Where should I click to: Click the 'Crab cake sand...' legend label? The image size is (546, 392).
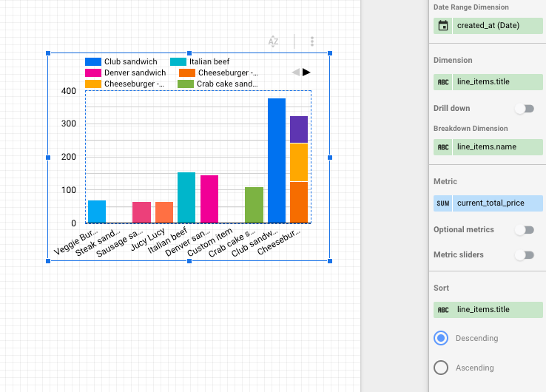click(227, 84)
